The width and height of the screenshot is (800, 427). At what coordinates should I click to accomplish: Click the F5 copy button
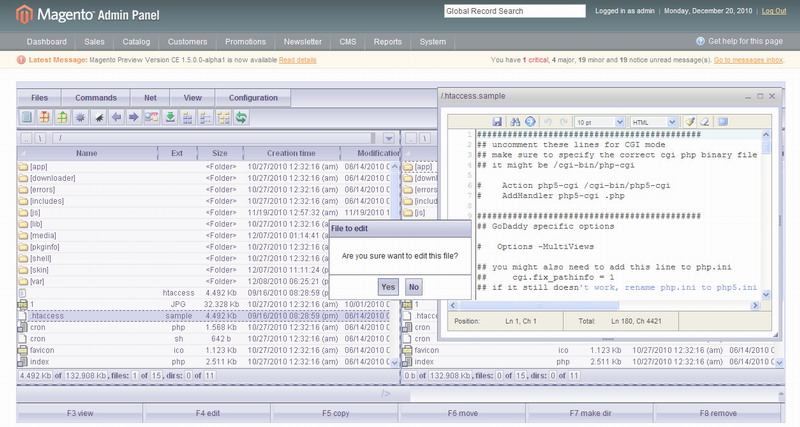coord(335,413)
